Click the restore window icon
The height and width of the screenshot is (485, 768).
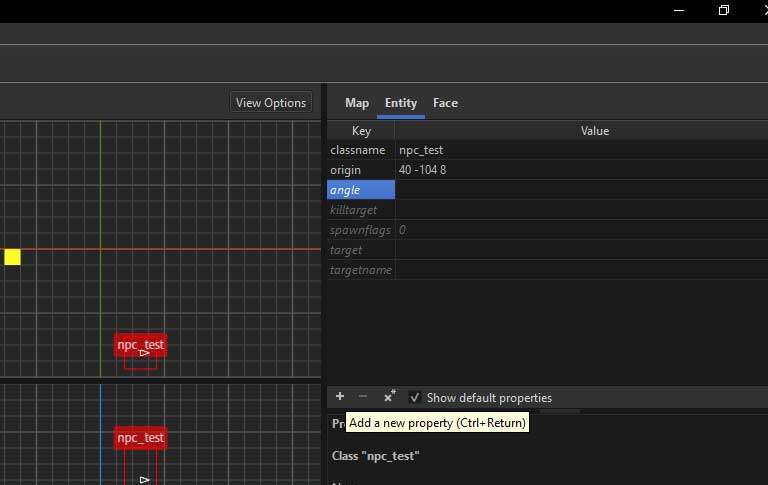point(723,10)
